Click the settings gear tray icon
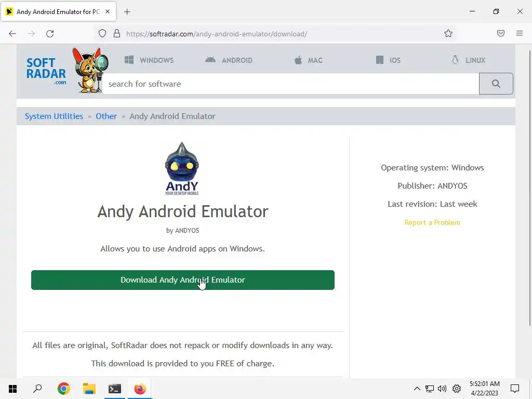Screen dimensions: 532x399 457,389
